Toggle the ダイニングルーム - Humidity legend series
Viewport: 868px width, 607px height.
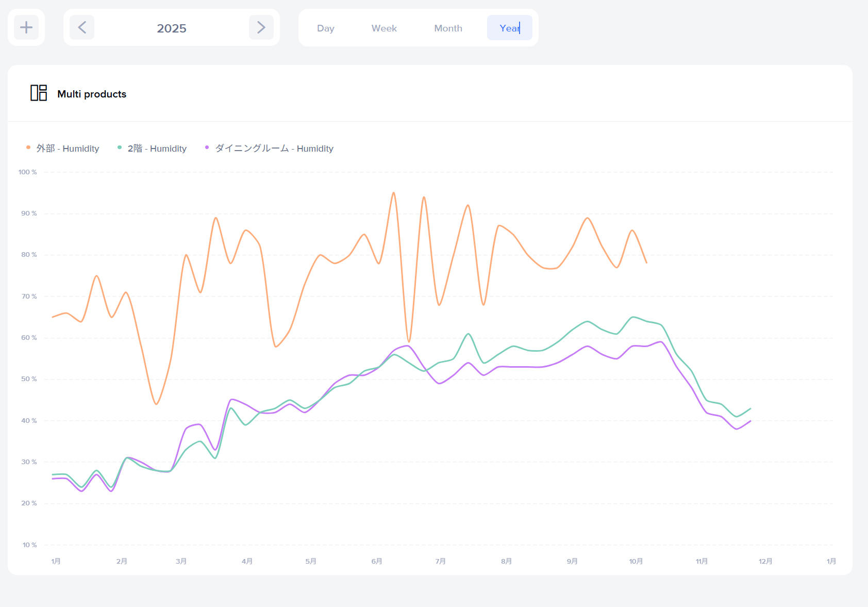[x=274, y=149]
